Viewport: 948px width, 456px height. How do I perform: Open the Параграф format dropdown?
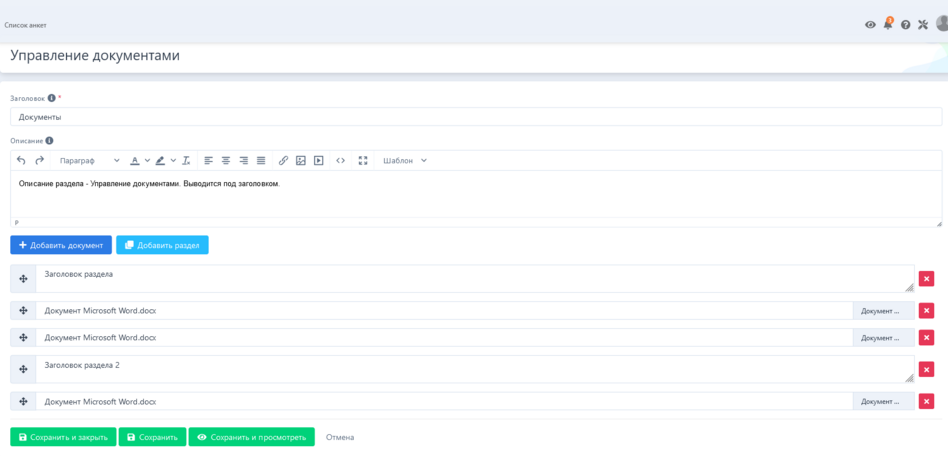click(89, 161)
